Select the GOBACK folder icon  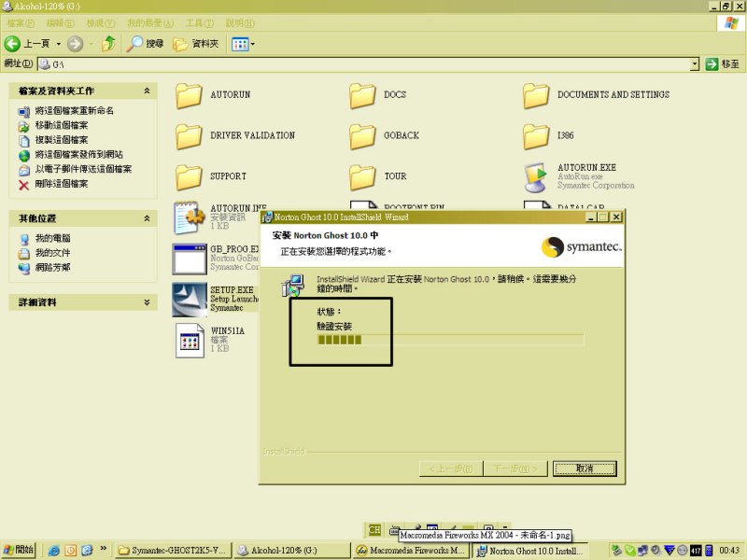click(362, 136)
